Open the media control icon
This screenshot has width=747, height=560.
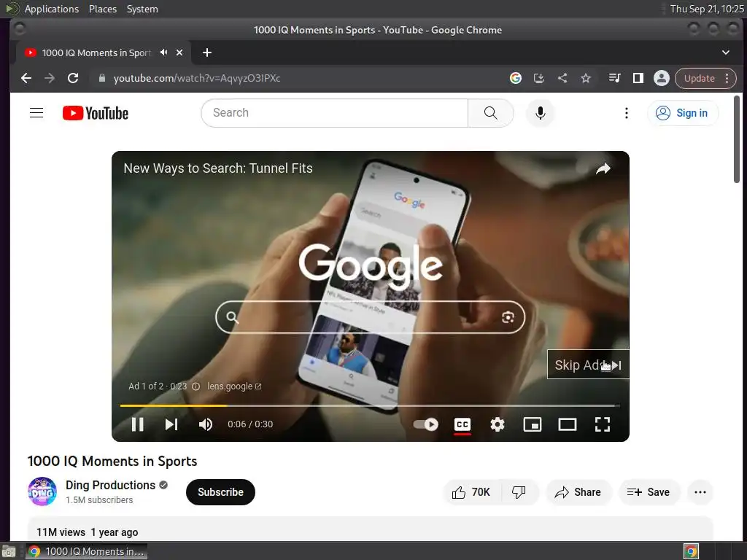point(614,78)
